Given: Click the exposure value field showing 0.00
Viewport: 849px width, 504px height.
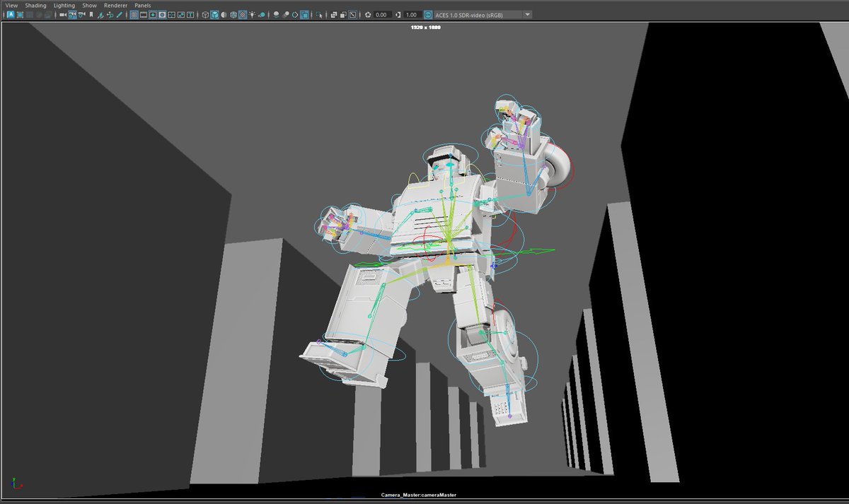Looking at the screenshot, I should tap(382, 14).
